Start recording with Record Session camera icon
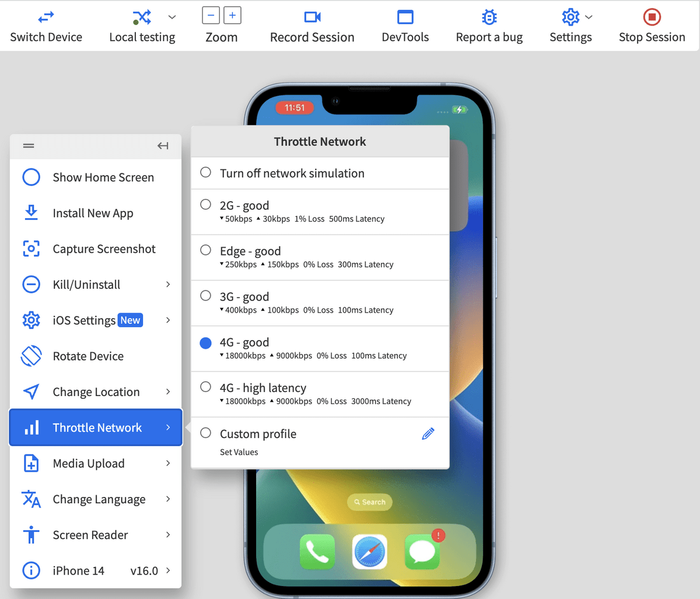Image resolution: width=700 pixels, height=599 pixels. click(x=313, y=17)
